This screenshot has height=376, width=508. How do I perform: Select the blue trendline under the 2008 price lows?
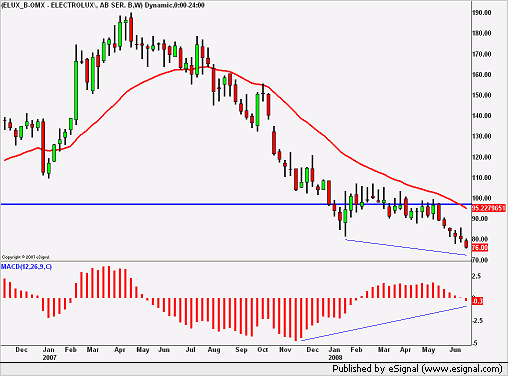pos(406,247)
